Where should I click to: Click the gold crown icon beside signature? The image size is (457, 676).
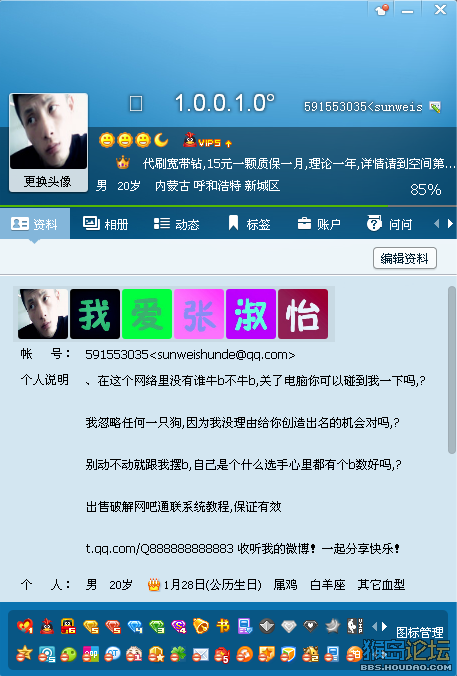pyautogui.click(x=123, y=163)
